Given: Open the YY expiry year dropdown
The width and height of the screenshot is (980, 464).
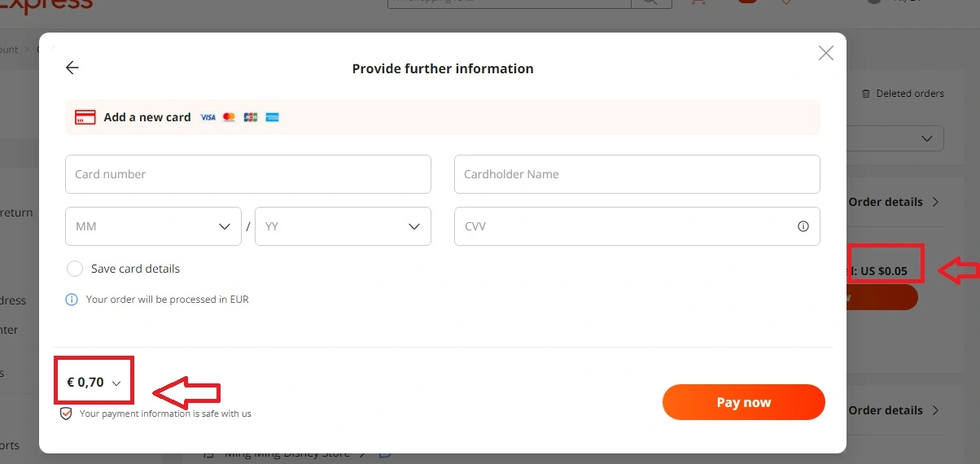Looking at the screenshot, I should 343,226.
